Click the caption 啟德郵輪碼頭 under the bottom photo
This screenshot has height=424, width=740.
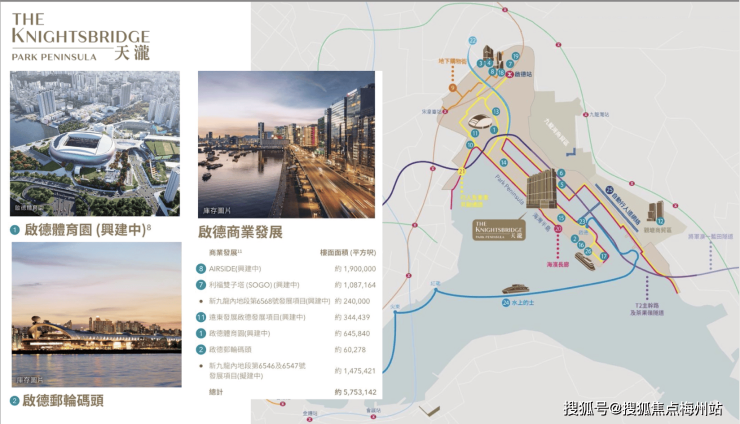pos(63,401)
